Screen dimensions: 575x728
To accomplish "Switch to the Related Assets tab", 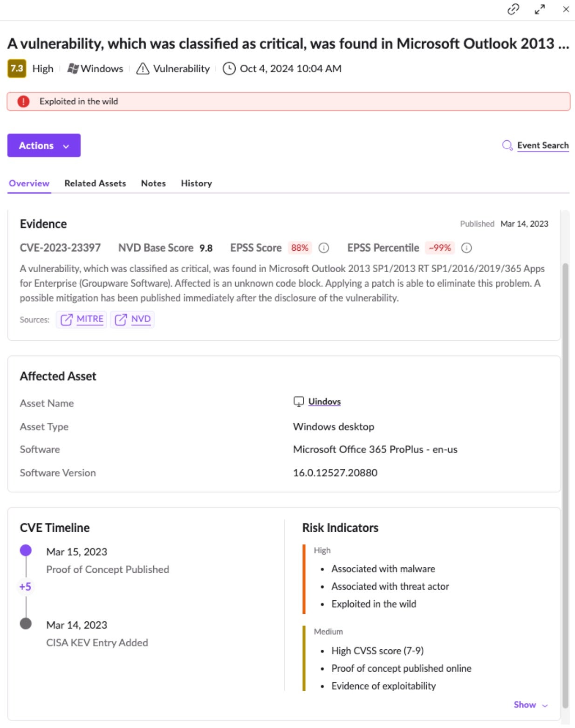I will point(95,183).
